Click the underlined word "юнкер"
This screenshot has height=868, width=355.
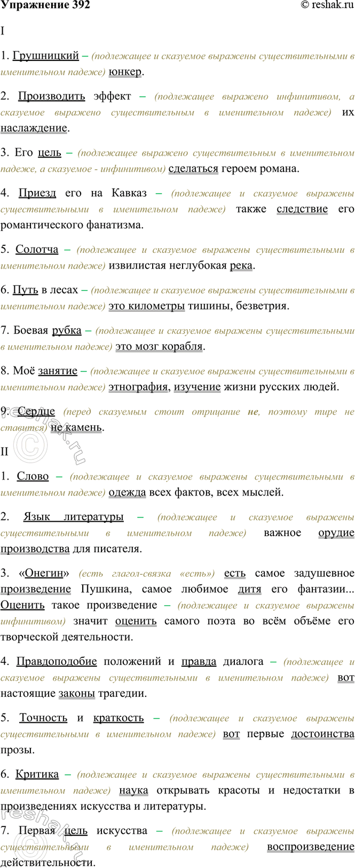point(125,71)
